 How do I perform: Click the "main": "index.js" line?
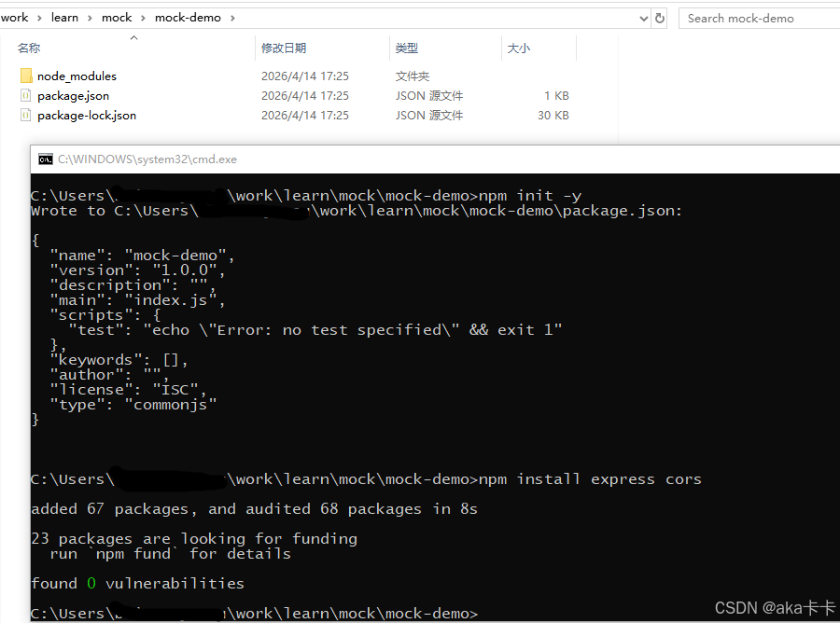pyautogui.click(x=138, y=300)
